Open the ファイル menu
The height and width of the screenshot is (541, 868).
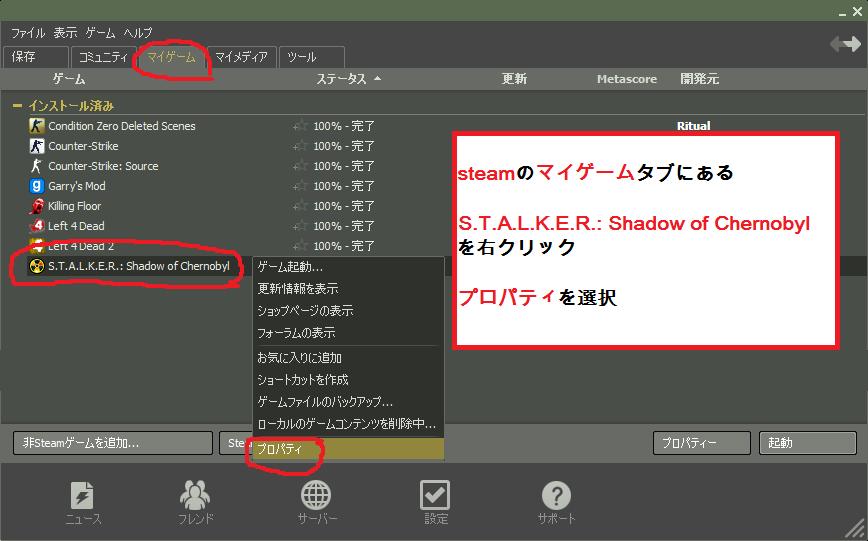28,33
